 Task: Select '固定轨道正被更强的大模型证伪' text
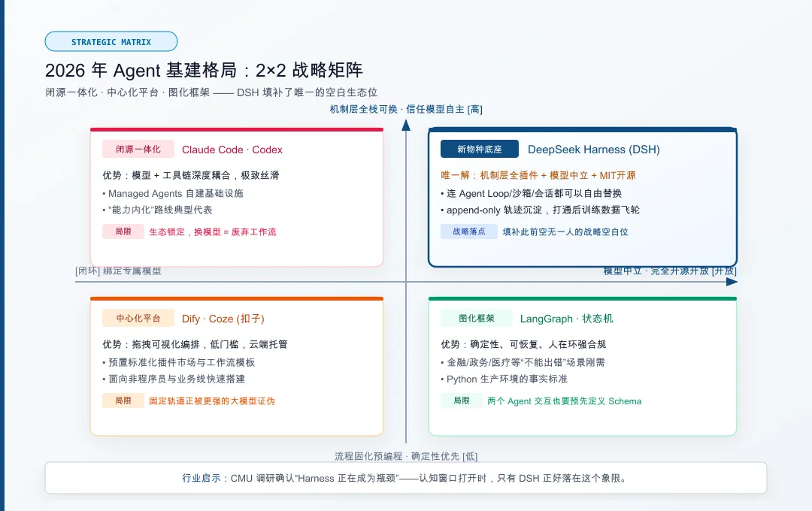pos(212,401)
